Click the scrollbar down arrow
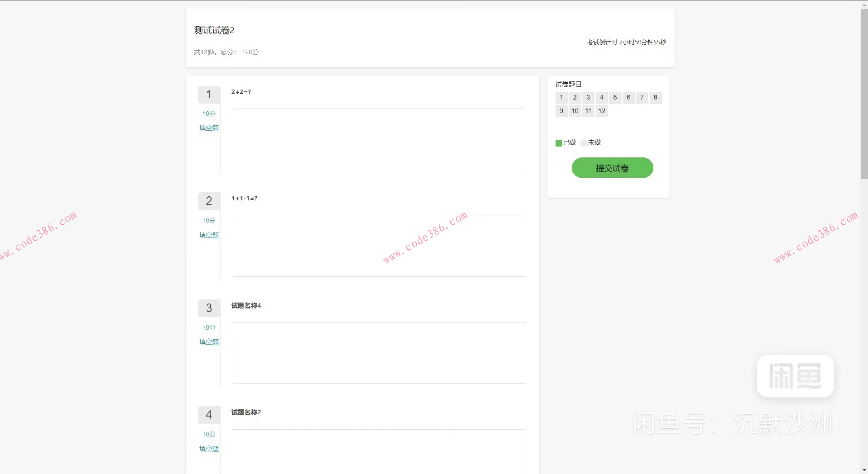Image resolution: width=868 pixels, height=474 pixels. coord(864,469)
